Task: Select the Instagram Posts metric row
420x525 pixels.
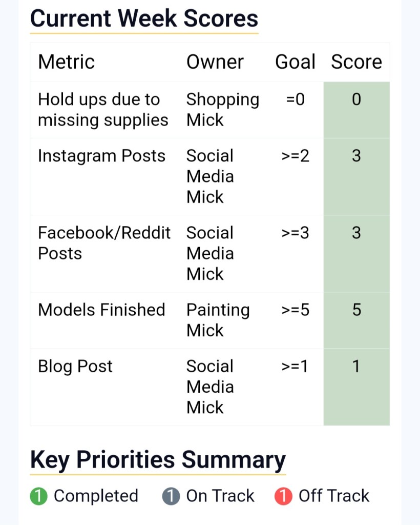Action: 101,156
